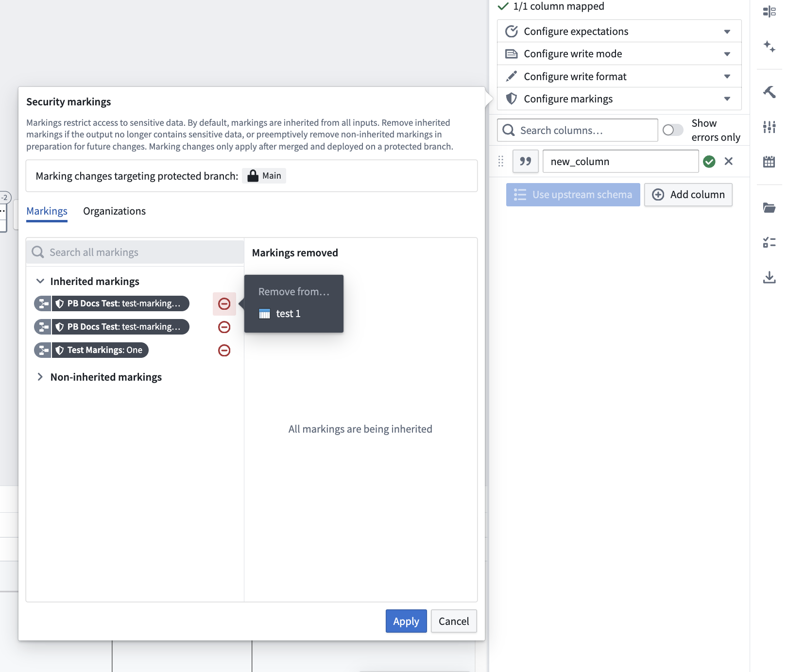Toggle Show errors only switch

[673, 130]
